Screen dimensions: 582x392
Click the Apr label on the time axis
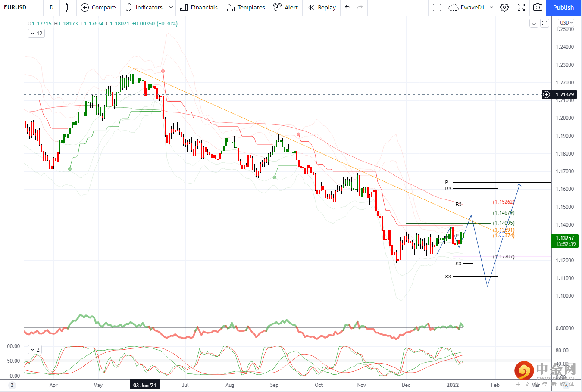53,385
